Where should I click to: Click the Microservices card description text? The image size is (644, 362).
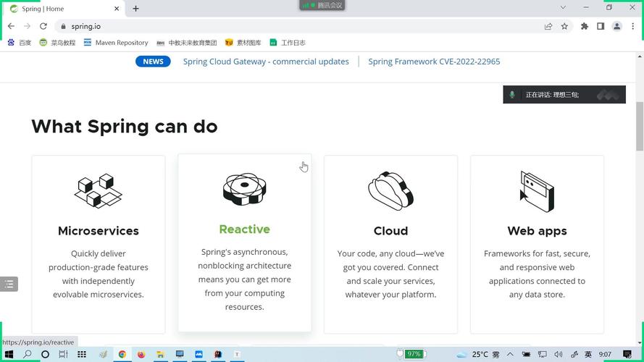coord(99,274)
